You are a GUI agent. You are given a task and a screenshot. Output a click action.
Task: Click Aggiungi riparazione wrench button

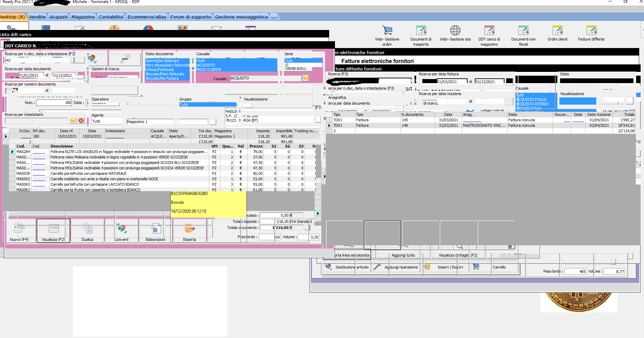pyautogui.click(x=396, y=267)
